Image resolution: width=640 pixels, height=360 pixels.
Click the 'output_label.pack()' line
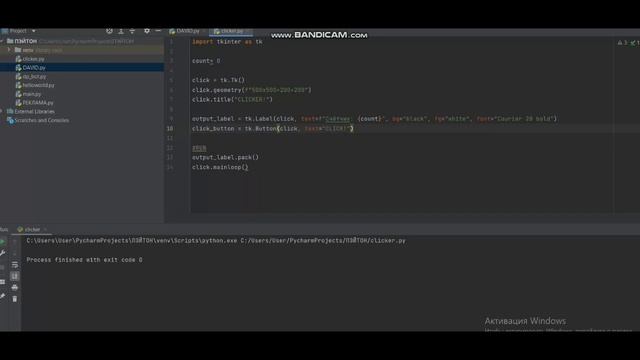pos(225,157)
